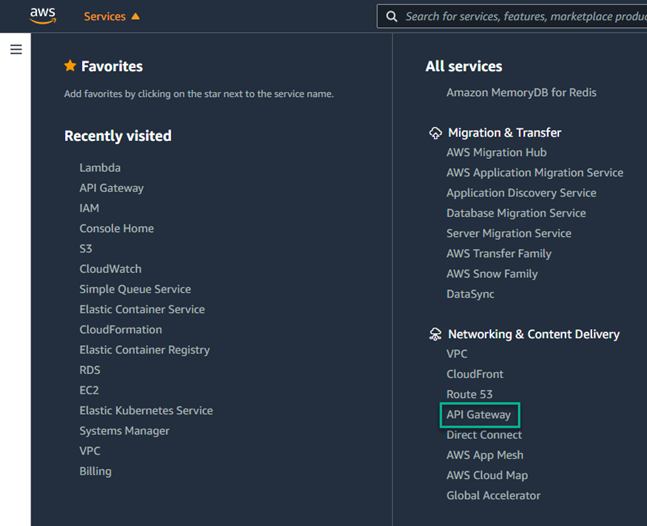Open Elastic Kubernetes Service
647x526 pixels.
pyautogui.click(x=146, y=410)
